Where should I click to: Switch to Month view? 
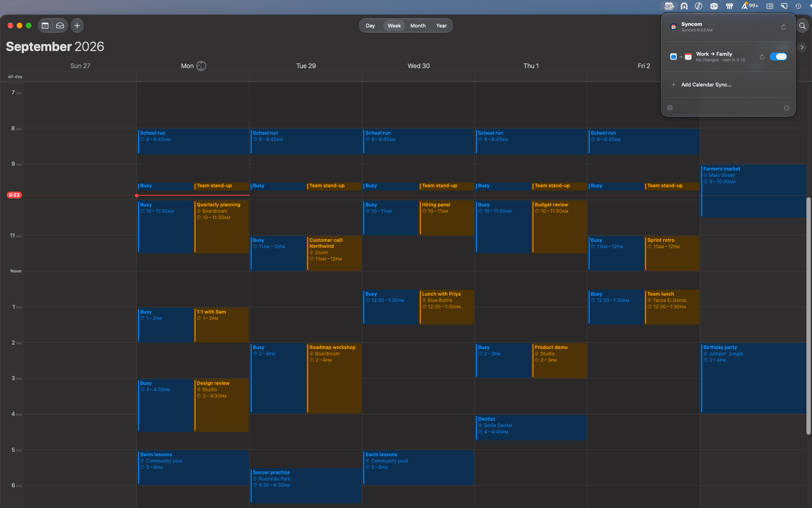click(418, 25)
